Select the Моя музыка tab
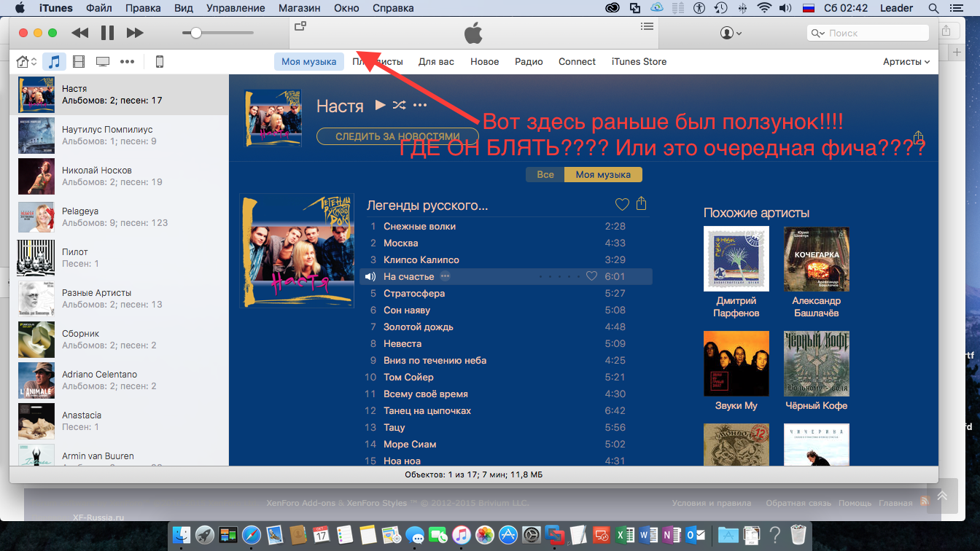Screen dimensions: 980x551 pos(309,62)
